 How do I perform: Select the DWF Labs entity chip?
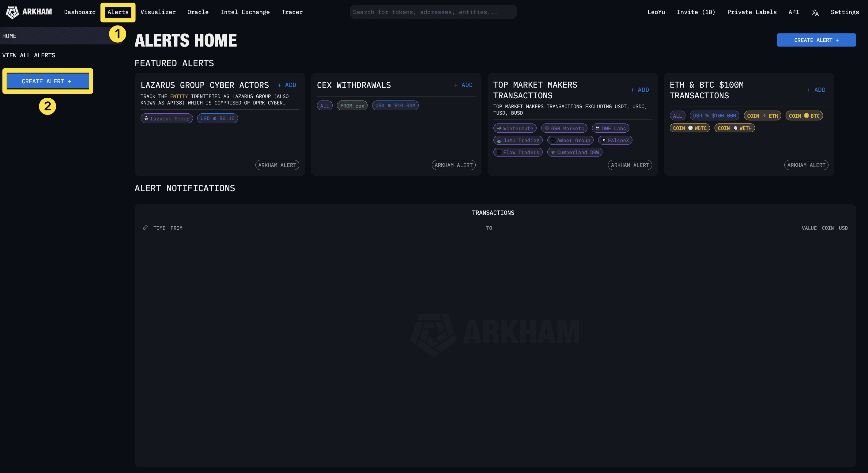[610, 128]
